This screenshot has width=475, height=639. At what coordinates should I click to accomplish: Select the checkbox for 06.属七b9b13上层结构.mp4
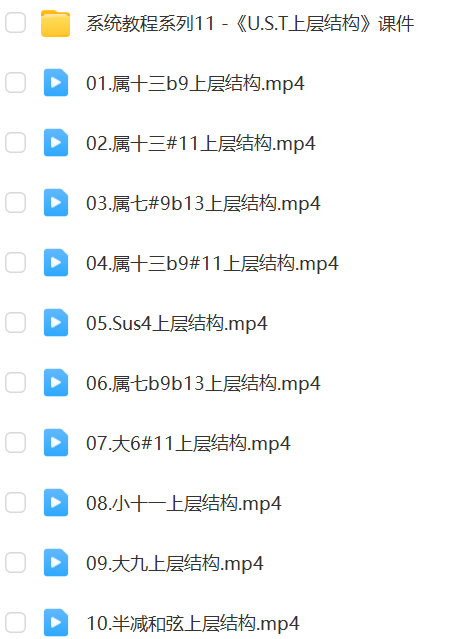15,383
